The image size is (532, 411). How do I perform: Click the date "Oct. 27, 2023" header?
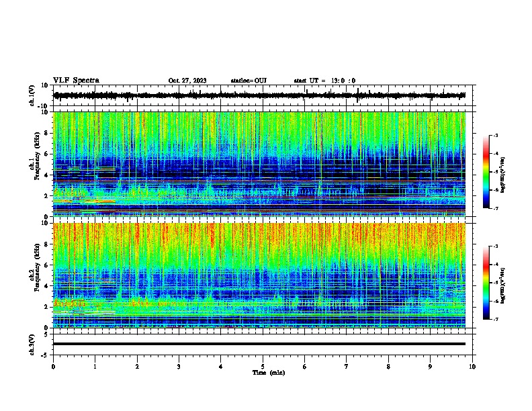pos(187,81)
